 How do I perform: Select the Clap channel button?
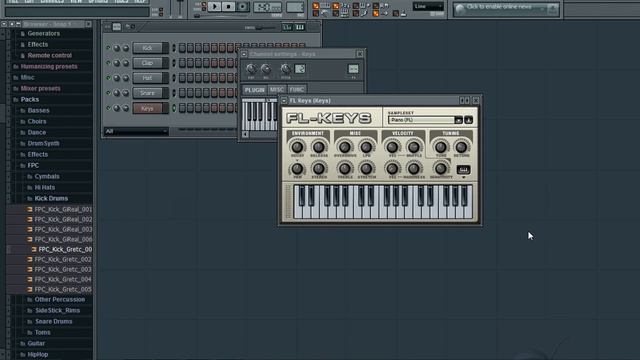click(147, 63)
